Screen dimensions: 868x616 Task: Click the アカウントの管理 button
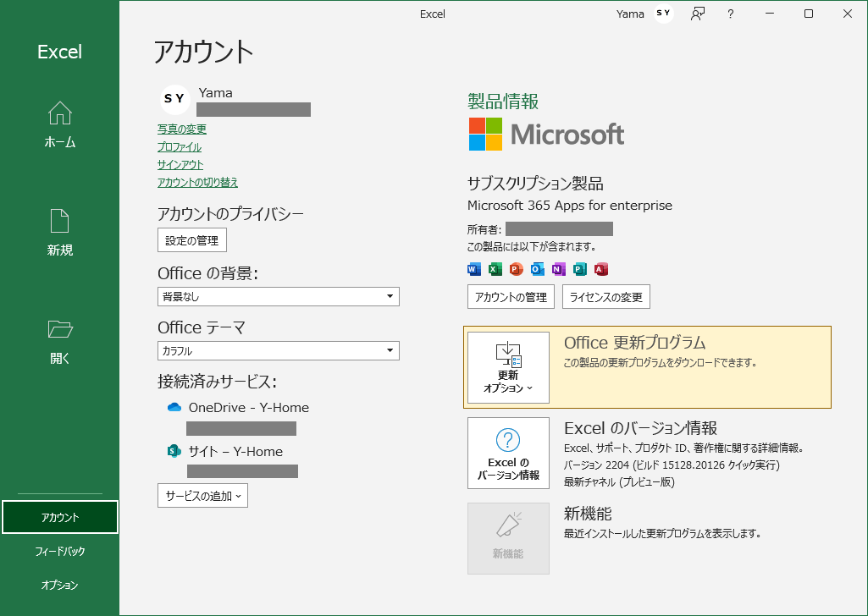click(x=511, y=297)
